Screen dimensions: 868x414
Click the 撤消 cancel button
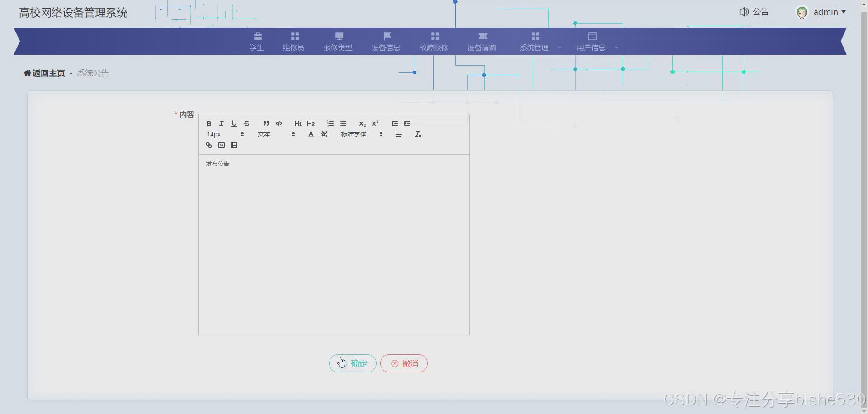point(404,363)
